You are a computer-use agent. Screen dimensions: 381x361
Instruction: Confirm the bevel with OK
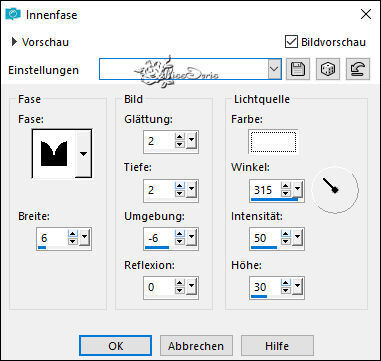pyautogui.click(x=115, y=346)
